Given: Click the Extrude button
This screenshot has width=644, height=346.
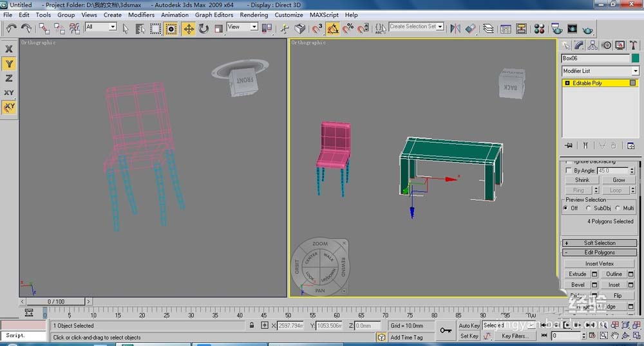Looking at the screenshot, I should point(578,274).
